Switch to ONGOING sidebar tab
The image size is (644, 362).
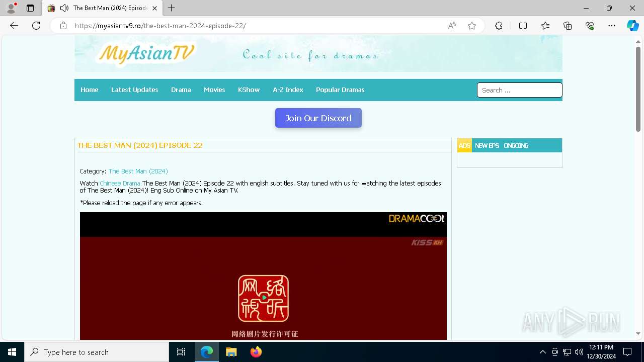[x=516, y=145]
